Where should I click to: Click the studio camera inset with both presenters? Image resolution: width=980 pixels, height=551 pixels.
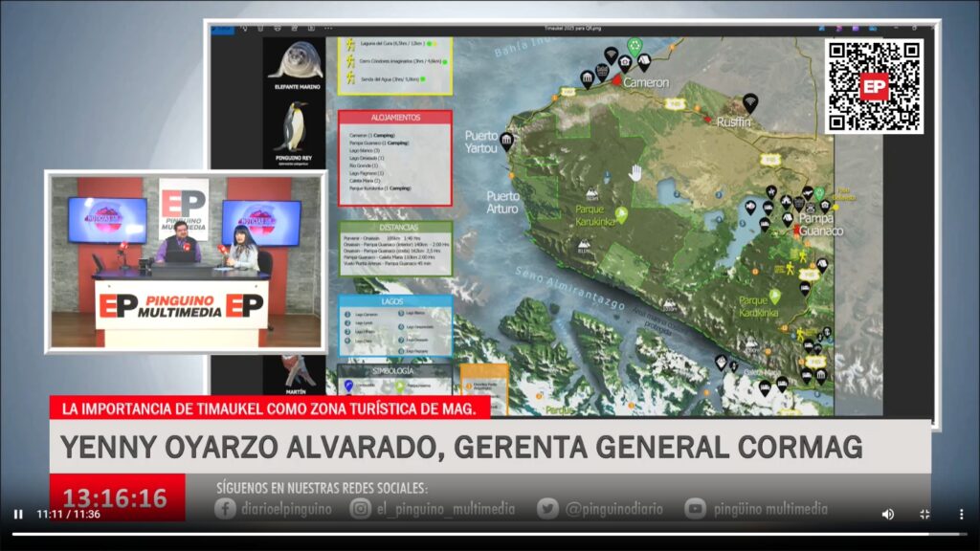pos(186,261)
